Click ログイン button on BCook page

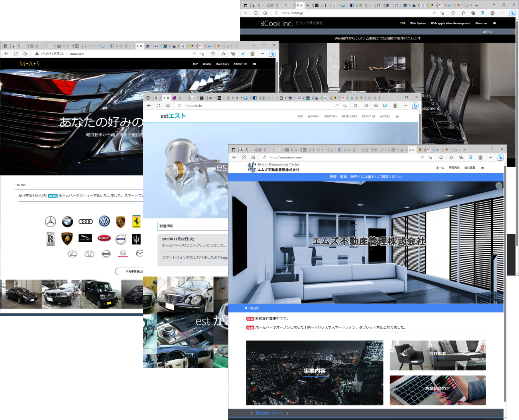(x=487, y=32)
